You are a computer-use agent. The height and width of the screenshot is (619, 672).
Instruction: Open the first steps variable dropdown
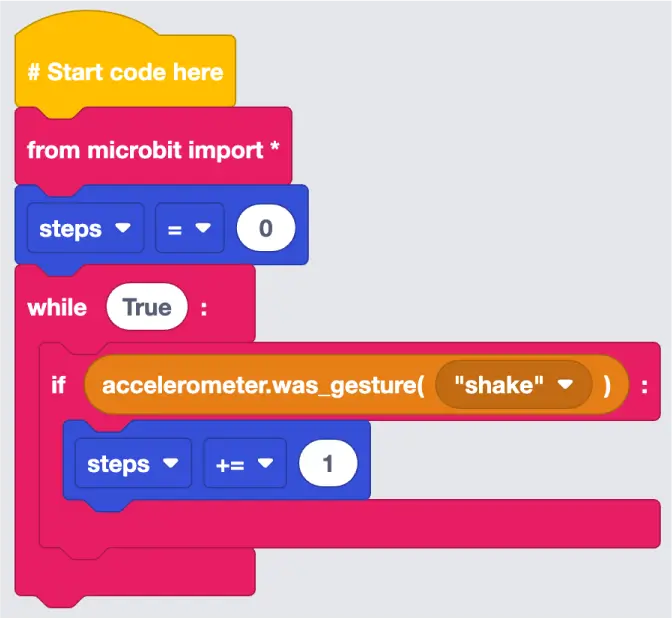click(85, 228)
